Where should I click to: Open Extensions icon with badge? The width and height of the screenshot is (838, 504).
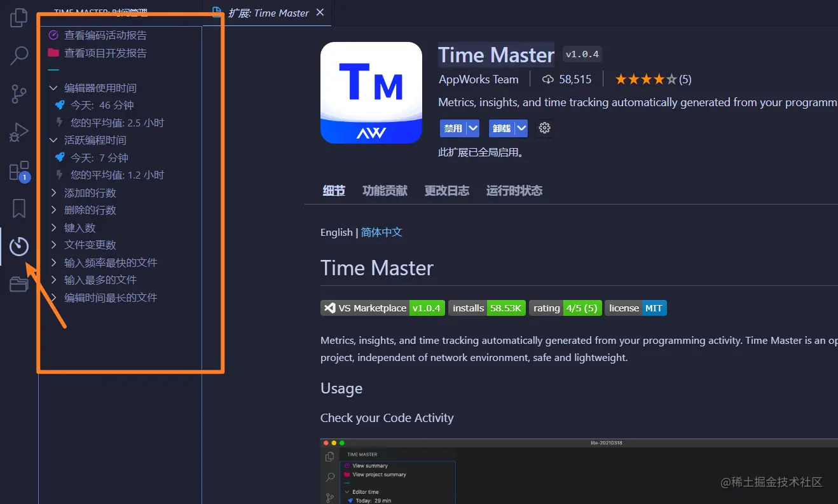point(19,171)
